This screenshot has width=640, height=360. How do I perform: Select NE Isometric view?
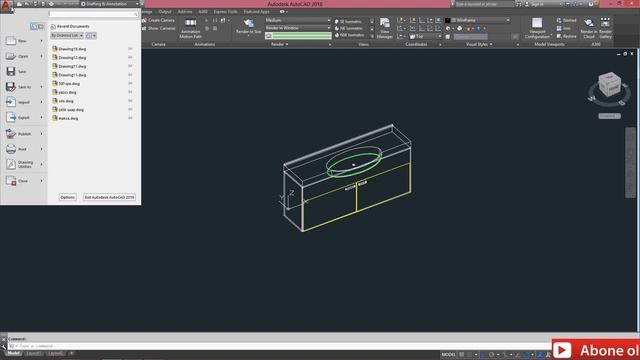point(348,29)
